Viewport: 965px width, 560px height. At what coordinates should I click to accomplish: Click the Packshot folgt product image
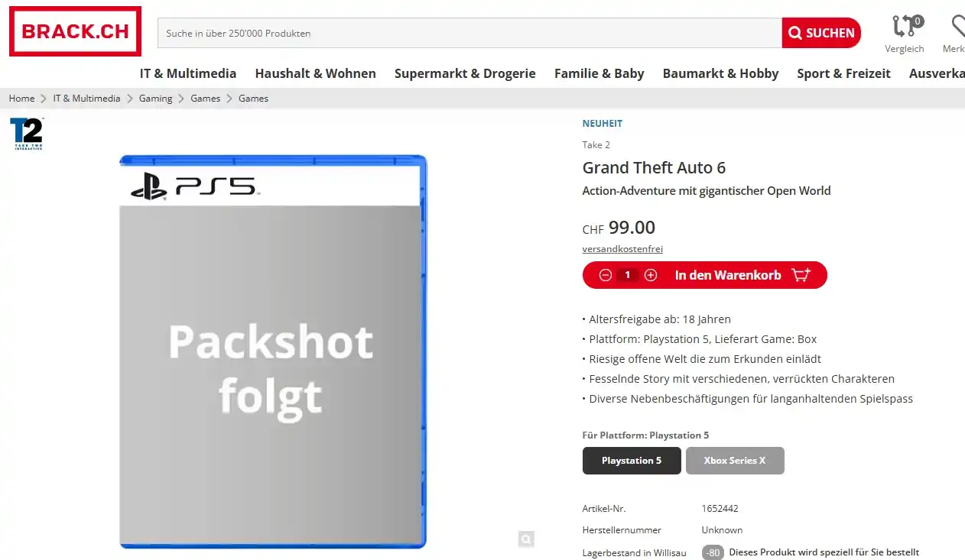[x=273, y=351]
